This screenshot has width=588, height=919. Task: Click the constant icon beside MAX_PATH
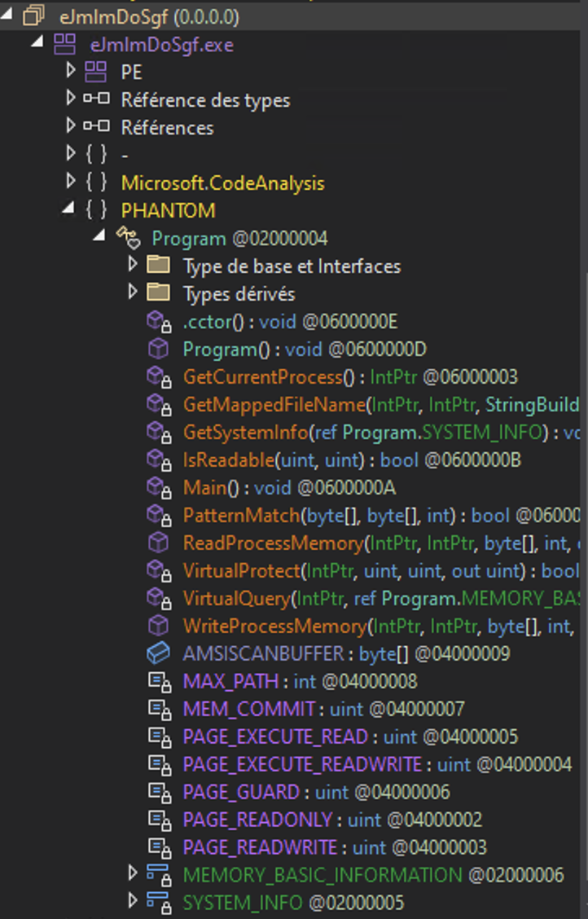click(x=158, y=681)
